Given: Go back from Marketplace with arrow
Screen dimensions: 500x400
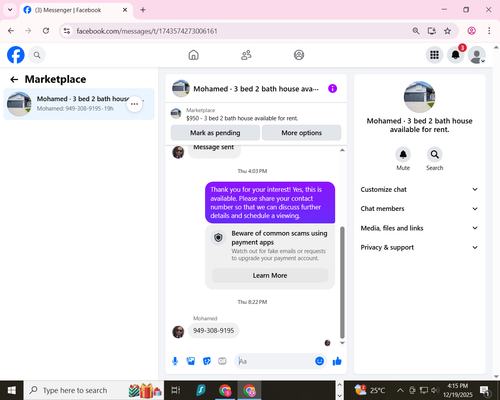Looking at the screenshot, I should pyautogui.click(x=14, y=79).
